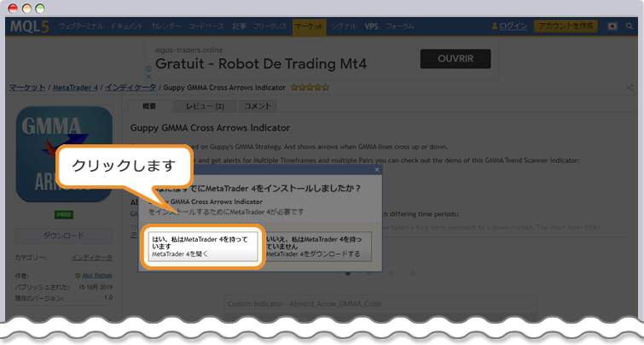Click the ダウンロード button
The image size is (644, 345).
[x=64, y=236]
